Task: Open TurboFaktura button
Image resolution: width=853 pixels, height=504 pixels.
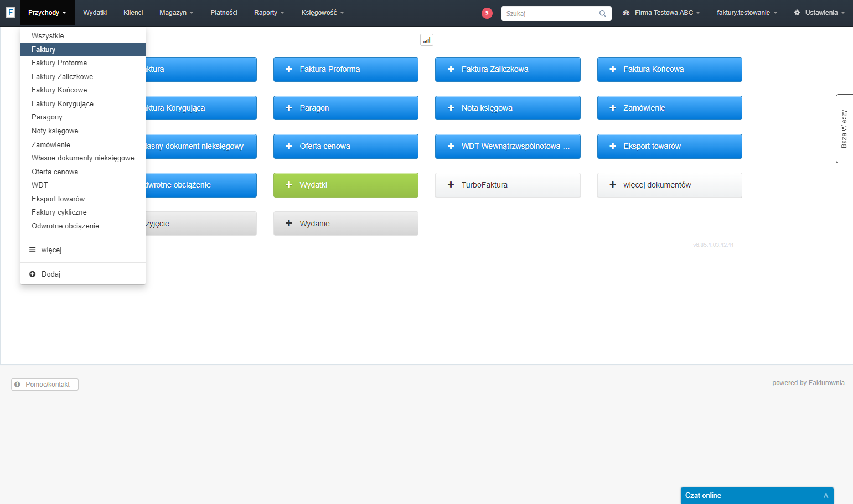Action: point(508,185)
